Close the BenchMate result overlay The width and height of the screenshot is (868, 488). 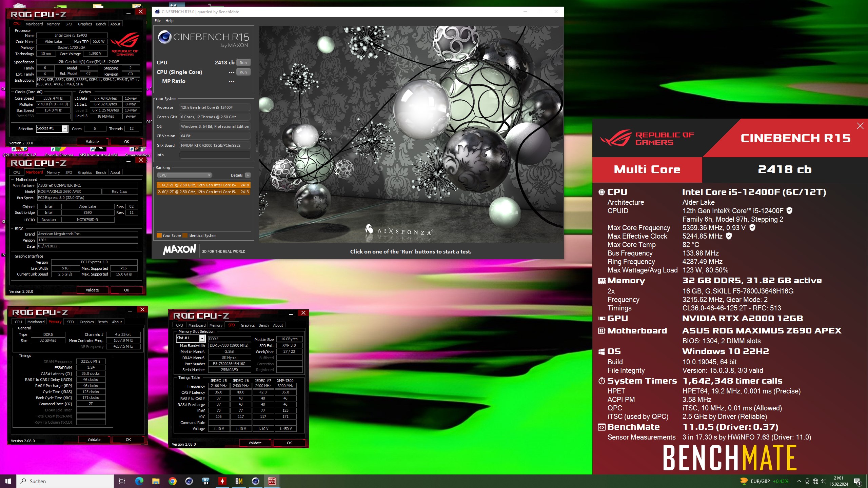click(860, 126)
